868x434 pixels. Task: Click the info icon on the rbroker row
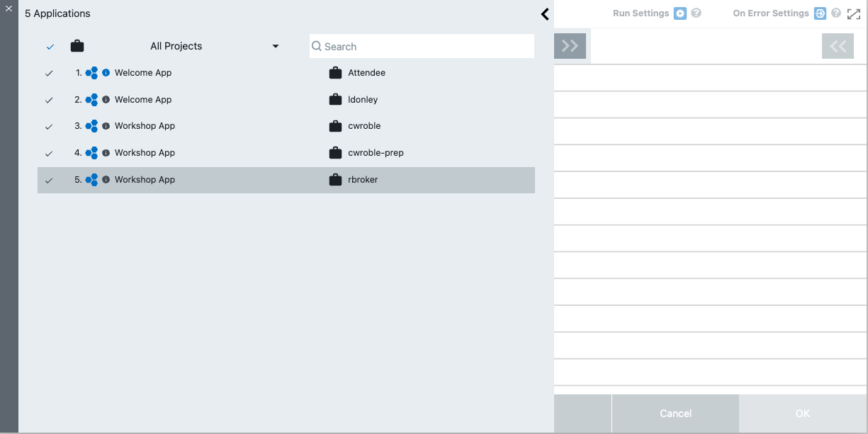104,179
